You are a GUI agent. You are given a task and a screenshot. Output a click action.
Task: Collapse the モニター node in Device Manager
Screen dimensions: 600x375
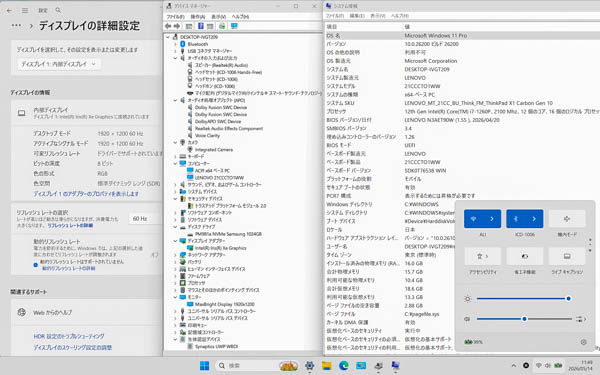[x=175, y=297]
